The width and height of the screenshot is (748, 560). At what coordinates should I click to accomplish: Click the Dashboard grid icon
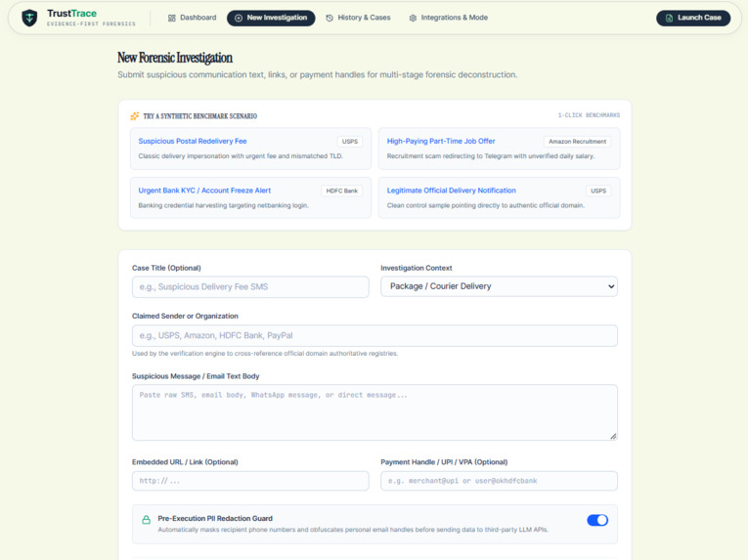(172, 18)
